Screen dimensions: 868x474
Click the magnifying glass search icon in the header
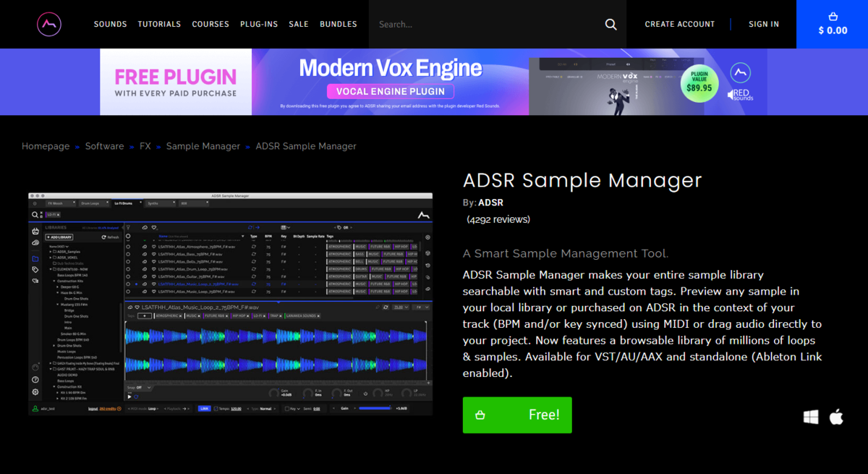pos(610,24)
